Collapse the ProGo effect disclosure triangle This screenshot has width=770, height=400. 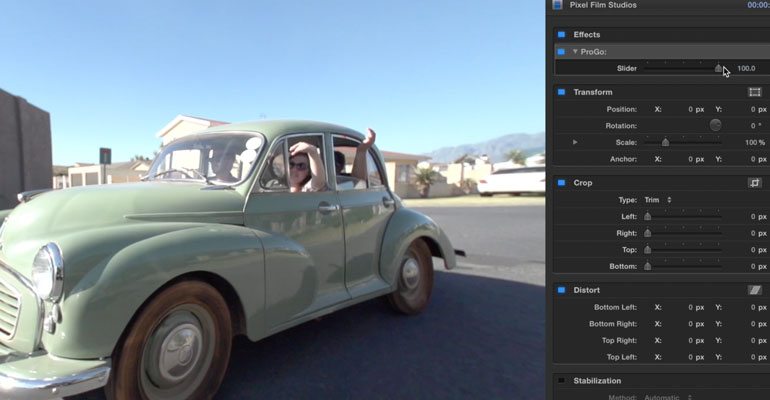(x=575, y=52)
